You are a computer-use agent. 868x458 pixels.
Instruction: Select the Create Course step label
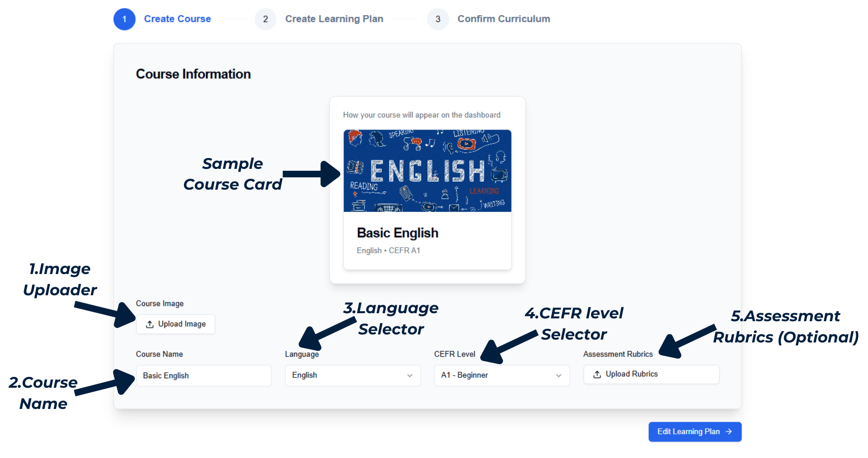177,19
